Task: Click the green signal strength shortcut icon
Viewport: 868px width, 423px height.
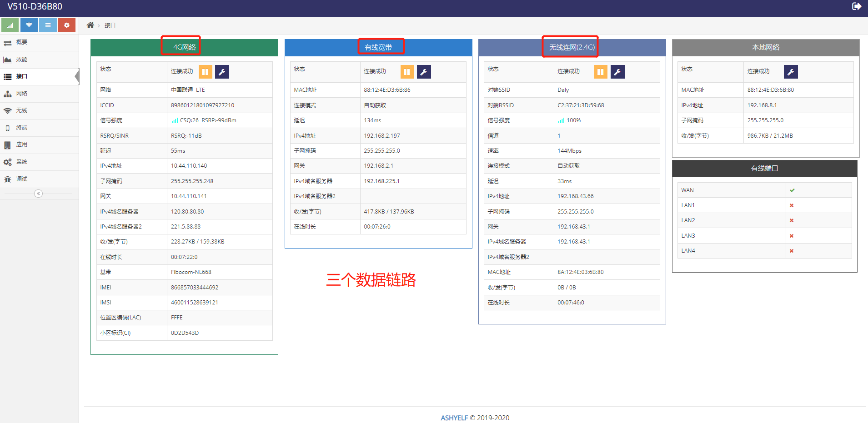Action: pos(10,25)
